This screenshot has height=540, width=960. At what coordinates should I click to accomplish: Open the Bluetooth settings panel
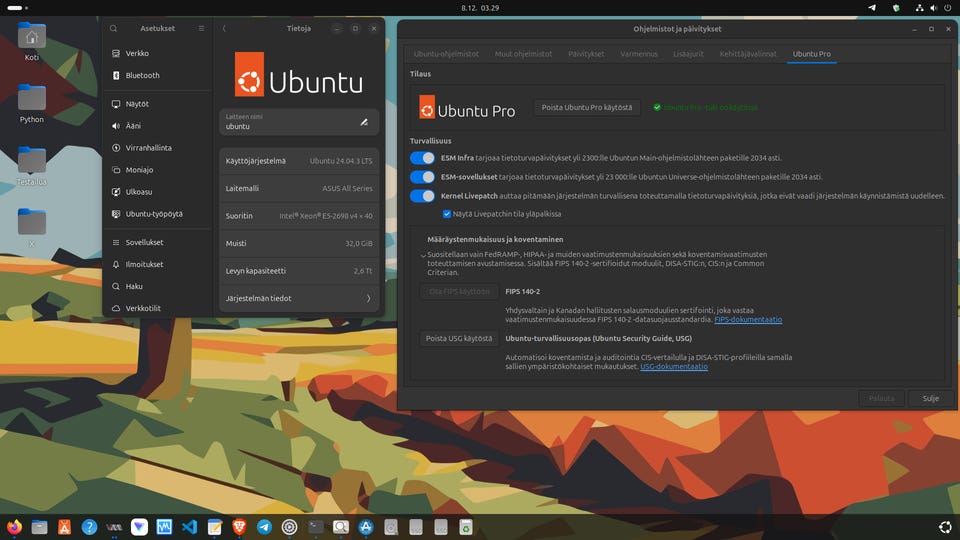tap(142, 75)
